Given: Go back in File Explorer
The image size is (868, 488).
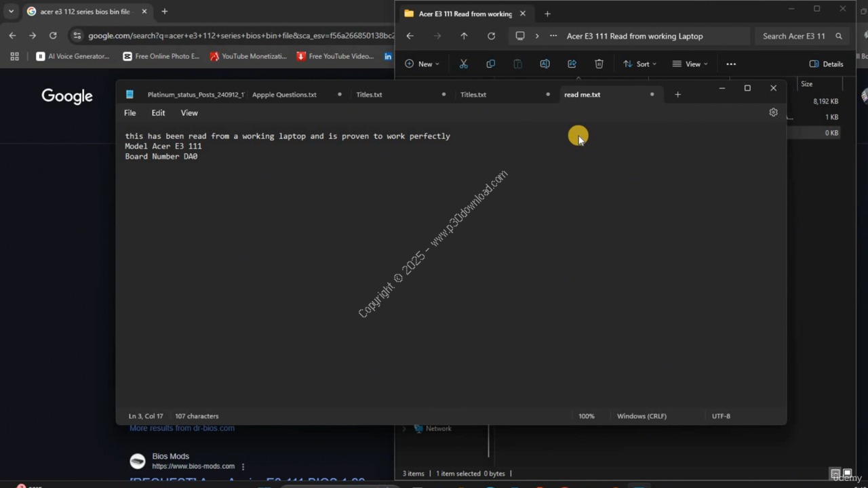Looking at the screenshot, I should (x=410, y=36).
